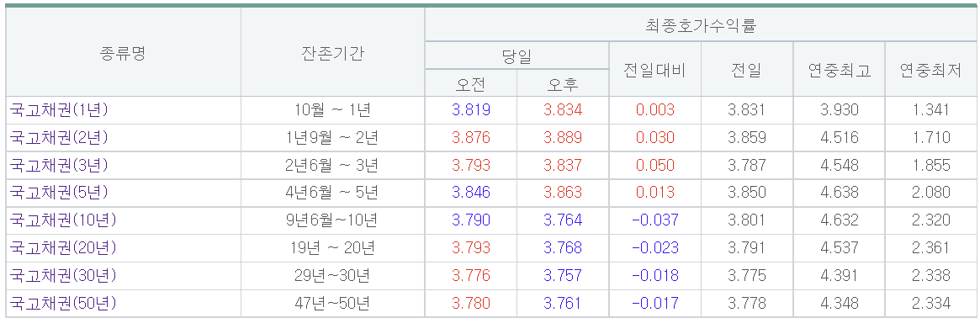Click yearly low value 1.855
The height and width of the screenshot is (318, 980).
coord(930,165)
